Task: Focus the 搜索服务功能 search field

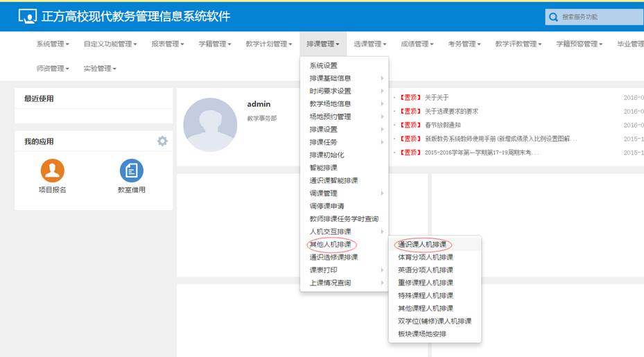Action: (x=596, y=17)
